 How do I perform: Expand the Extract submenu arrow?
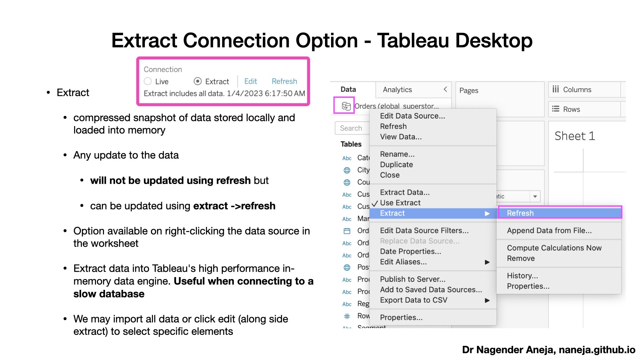click(x=487, y=214)
